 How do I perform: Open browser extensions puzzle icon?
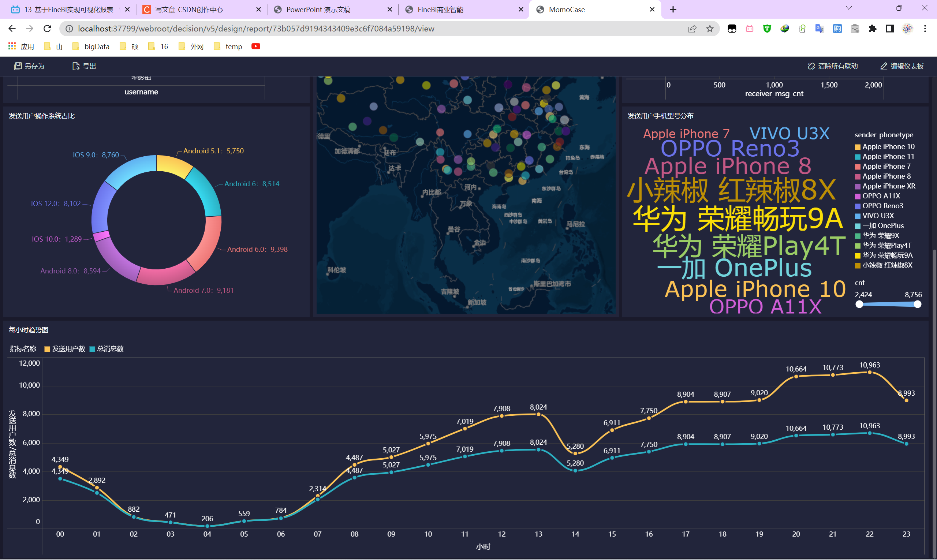pos(872,29)
